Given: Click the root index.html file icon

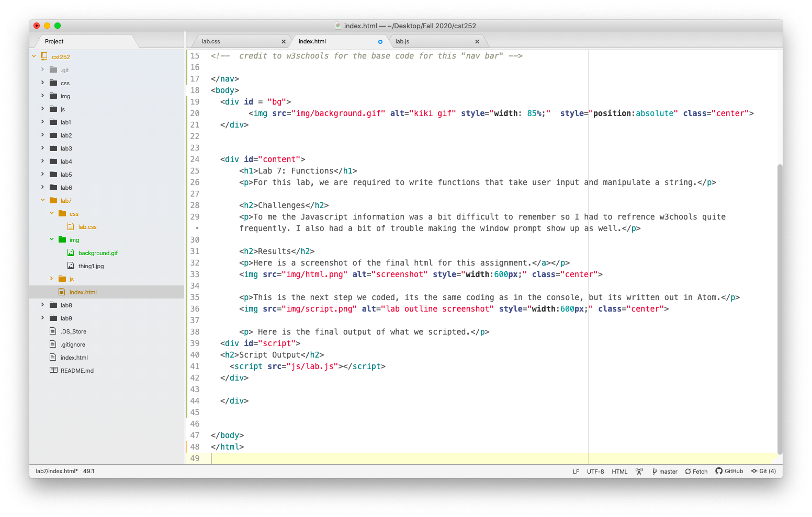Looking at the screenshot, I should click(53, 357).
